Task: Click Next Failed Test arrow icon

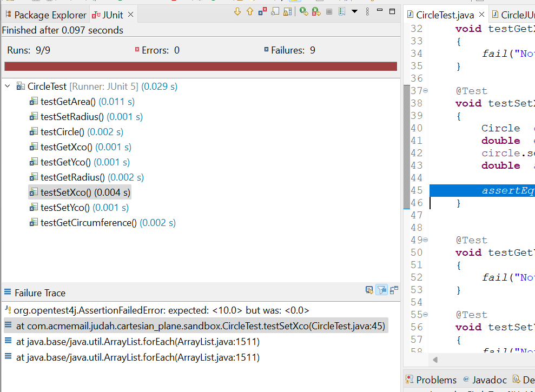Action: pyautogui.click(x=237, y=11)
